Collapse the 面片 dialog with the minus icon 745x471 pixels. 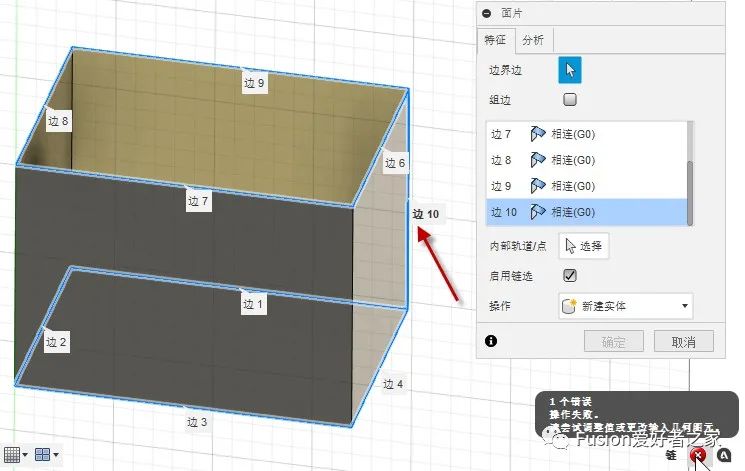(x=487, y=13)
